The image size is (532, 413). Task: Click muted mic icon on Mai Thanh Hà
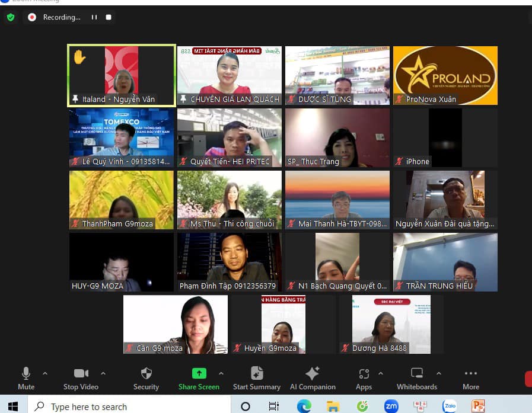coord(291,224)
